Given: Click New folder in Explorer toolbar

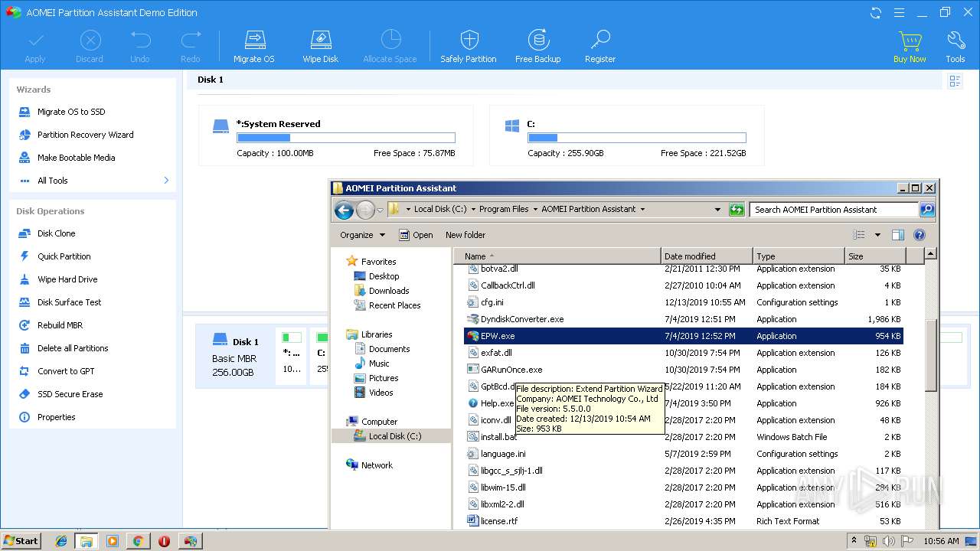Looking at the screenshot, I should tap(465, 235).
